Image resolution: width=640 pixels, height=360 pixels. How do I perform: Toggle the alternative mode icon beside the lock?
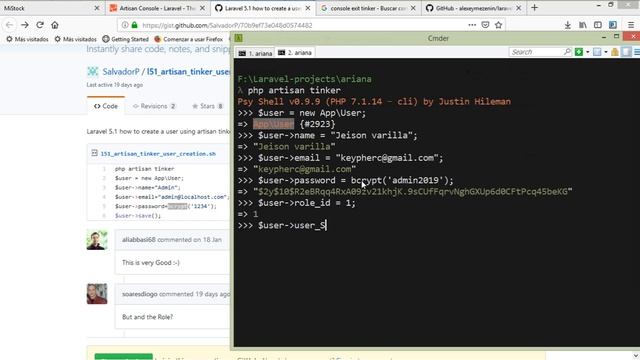(626, 52)
